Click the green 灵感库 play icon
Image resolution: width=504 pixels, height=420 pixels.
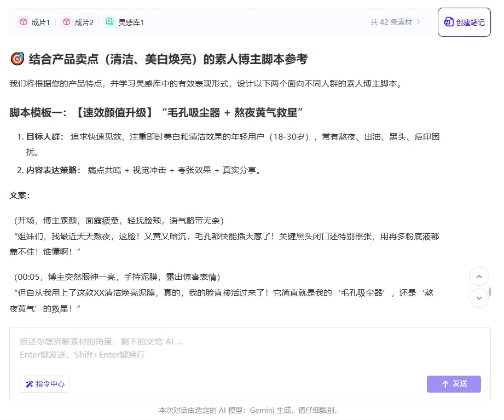click(x=110, y=22)
